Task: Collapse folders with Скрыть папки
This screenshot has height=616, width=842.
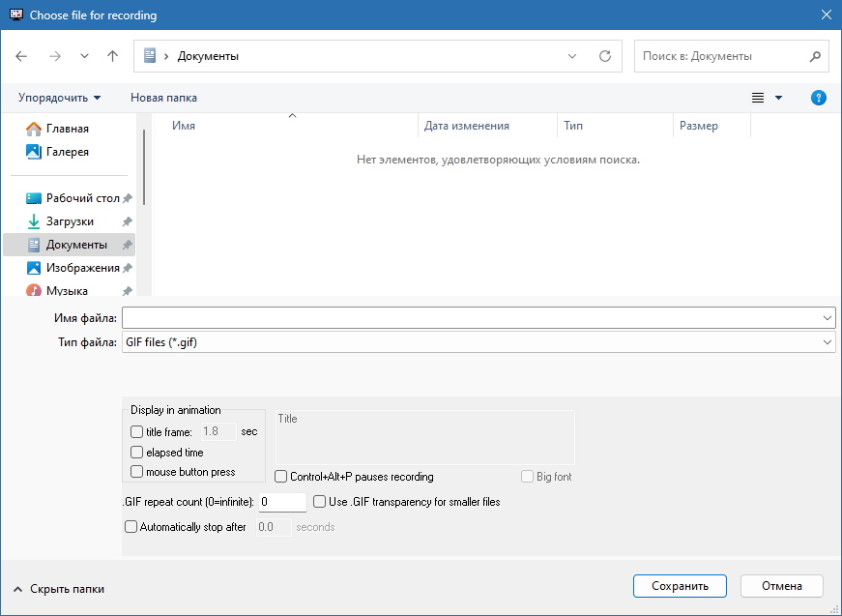Action: (x=59, y=589)
